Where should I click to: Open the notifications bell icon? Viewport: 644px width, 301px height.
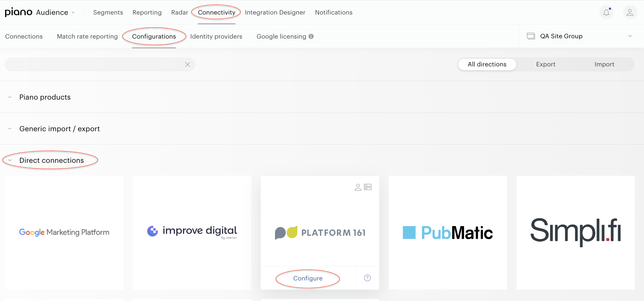[606, 12]
